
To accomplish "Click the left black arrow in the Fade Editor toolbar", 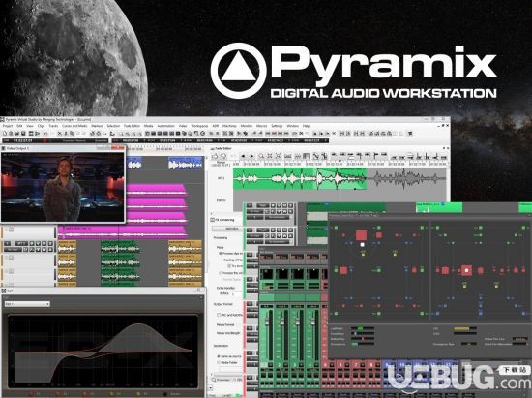I will pyautogui.click(x=243, y=156).
